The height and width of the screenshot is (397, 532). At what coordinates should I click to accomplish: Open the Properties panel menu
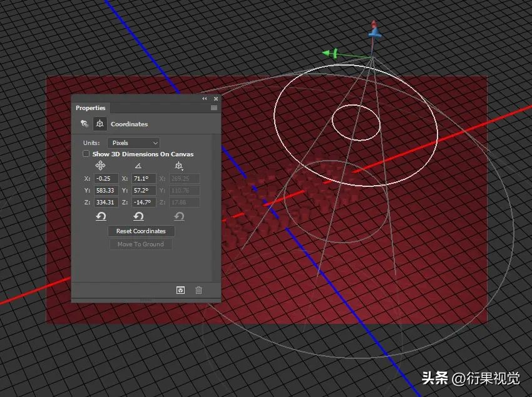(x=215, y=108)
